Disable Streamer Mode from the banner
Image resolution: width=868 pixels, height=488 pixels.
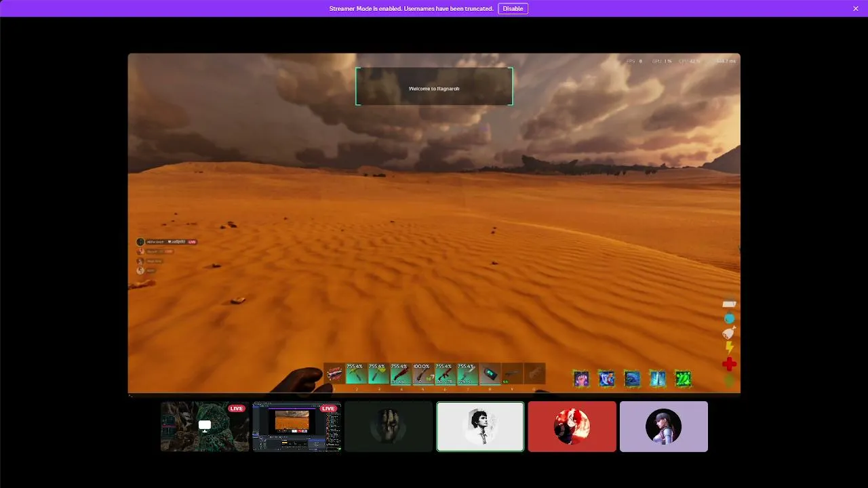coord(513,9)
